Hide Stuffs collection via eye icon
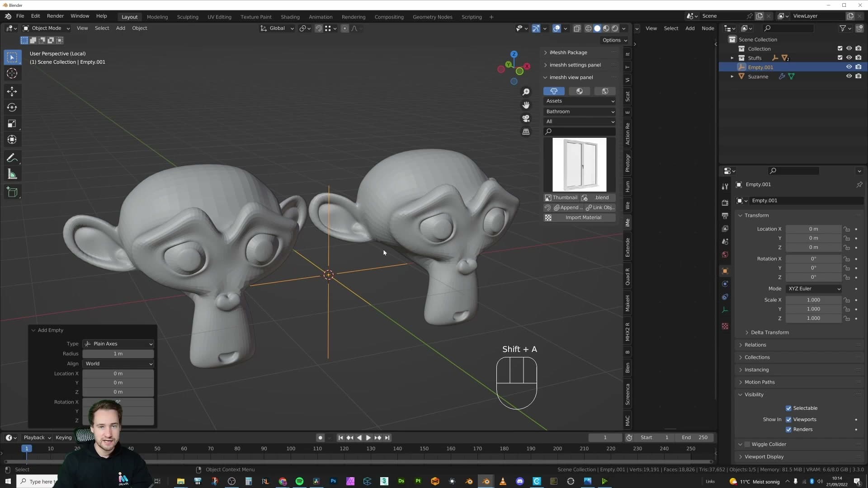Screen dimensions: 868x488 849,58
